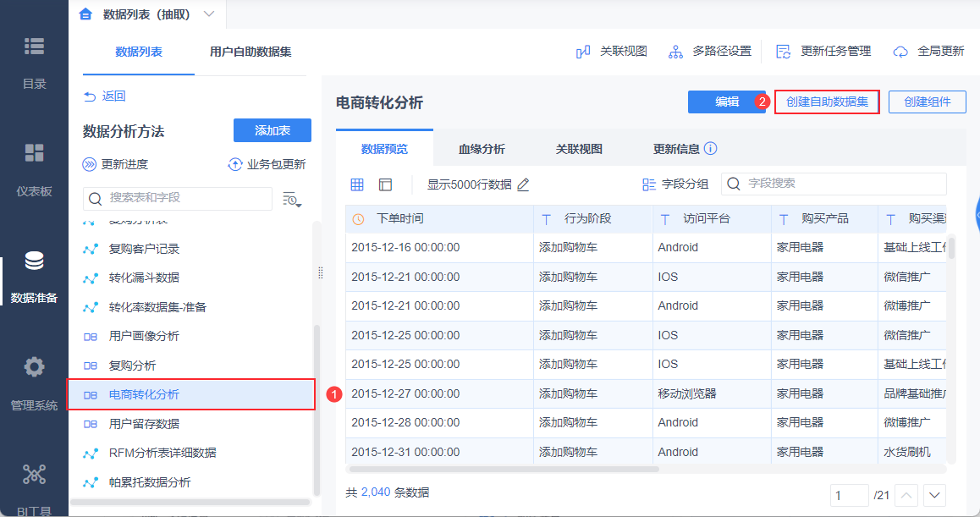Viewport: 980px width, 517px height.
Task: Select the 数据准备 data preparation icon
Action: tap(34, 261)
